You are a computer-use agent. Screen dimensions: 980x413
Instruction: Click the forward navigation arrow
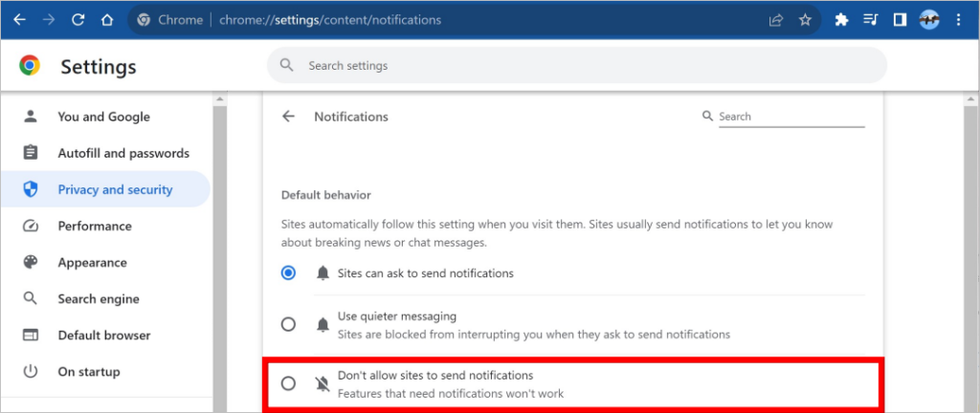[49, 20]
